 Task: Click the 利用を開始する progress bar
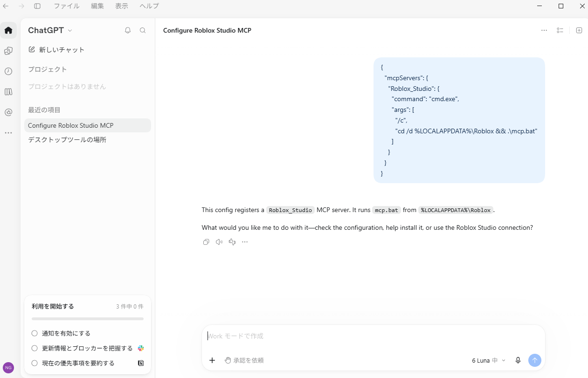[x=88, y=319]
